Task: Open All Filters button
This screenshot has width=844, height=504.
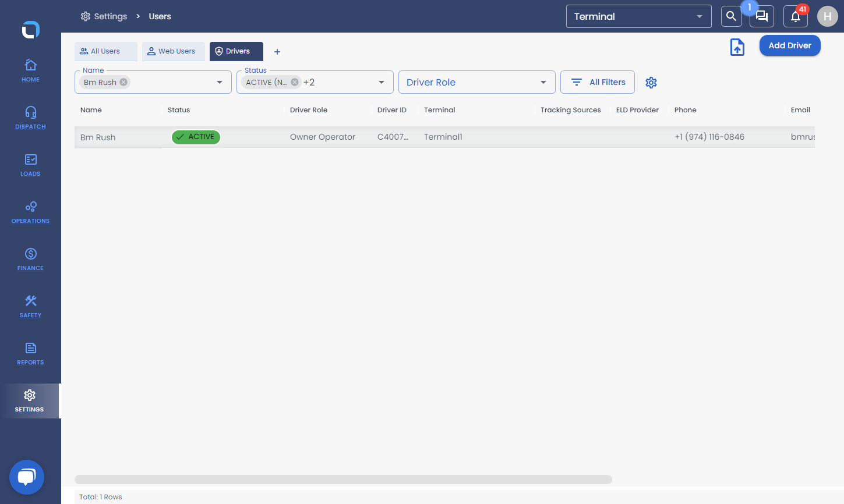Action: click(598, 82)
